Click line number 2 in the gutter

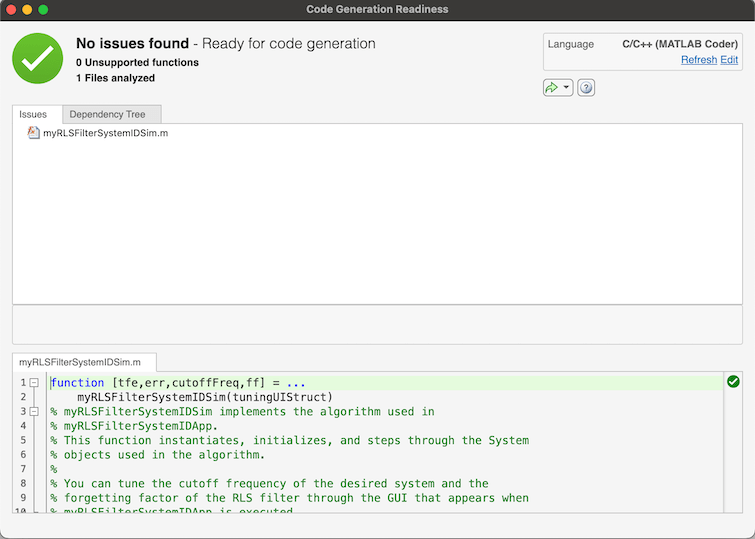click(x=22, y=397)
